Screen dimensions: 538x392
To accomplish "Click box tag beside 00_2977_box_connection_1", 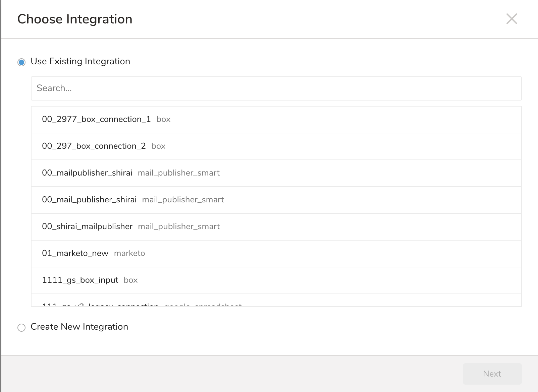I will (163, 120).
